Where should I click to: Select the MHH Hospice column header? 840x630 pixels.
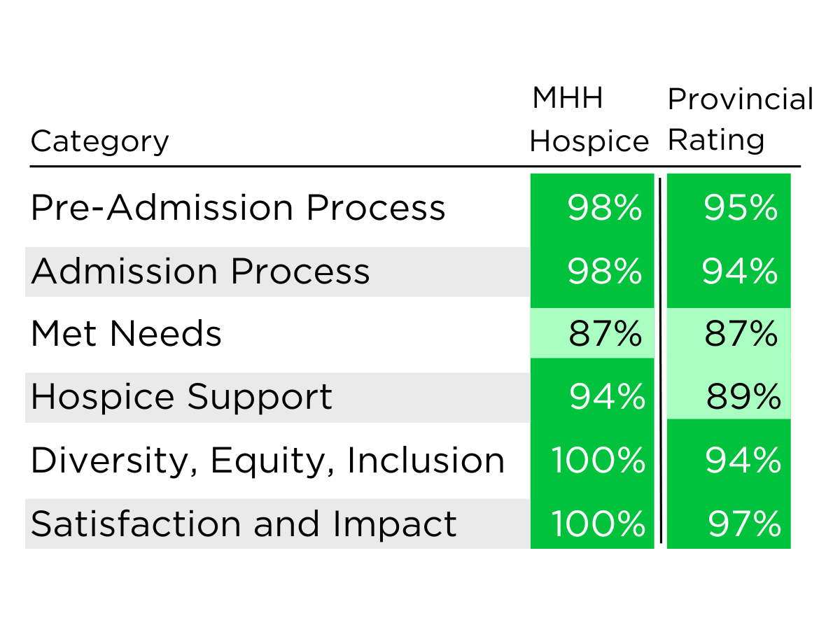tap(589, 120)
